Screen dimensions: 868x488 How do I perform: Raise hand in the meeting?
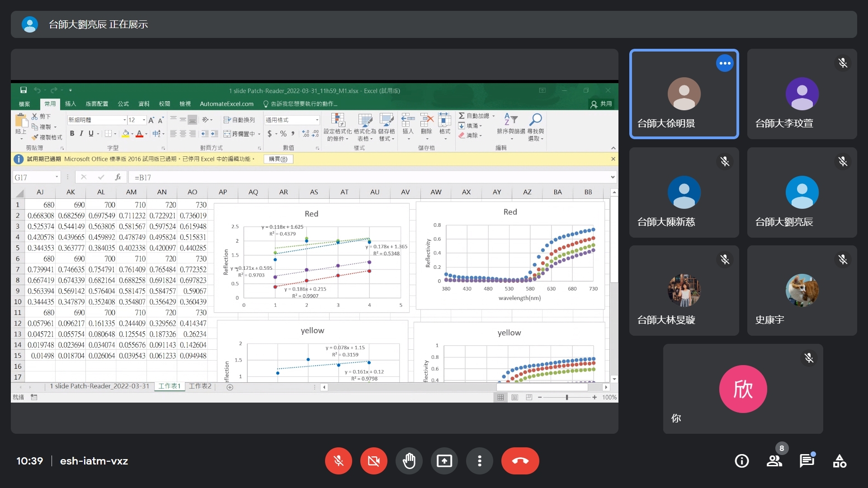coord(409,461)
